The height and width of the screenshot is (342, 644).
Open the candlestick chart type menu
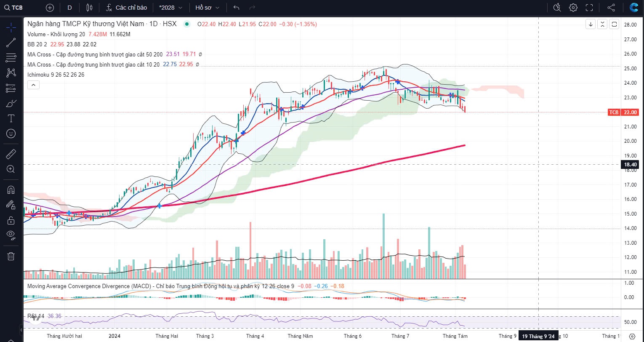[89, 8]
